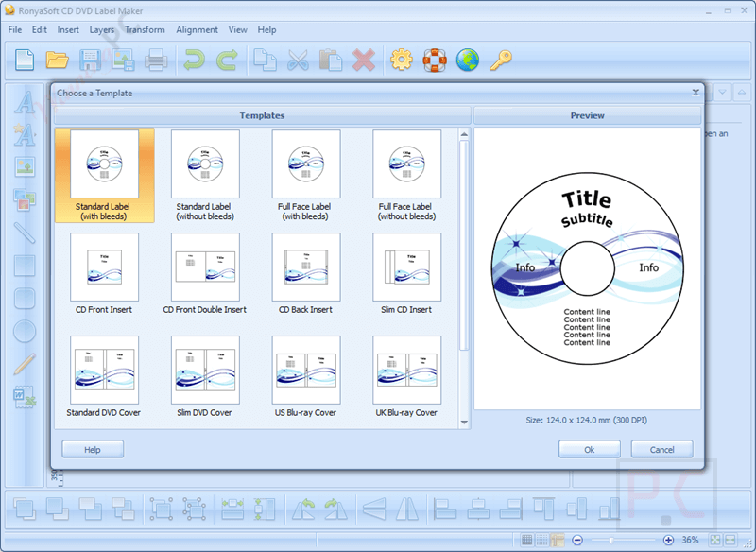This screenshot has width=756, height=552.
Task: Open the File menu
Action: [15, 30]
